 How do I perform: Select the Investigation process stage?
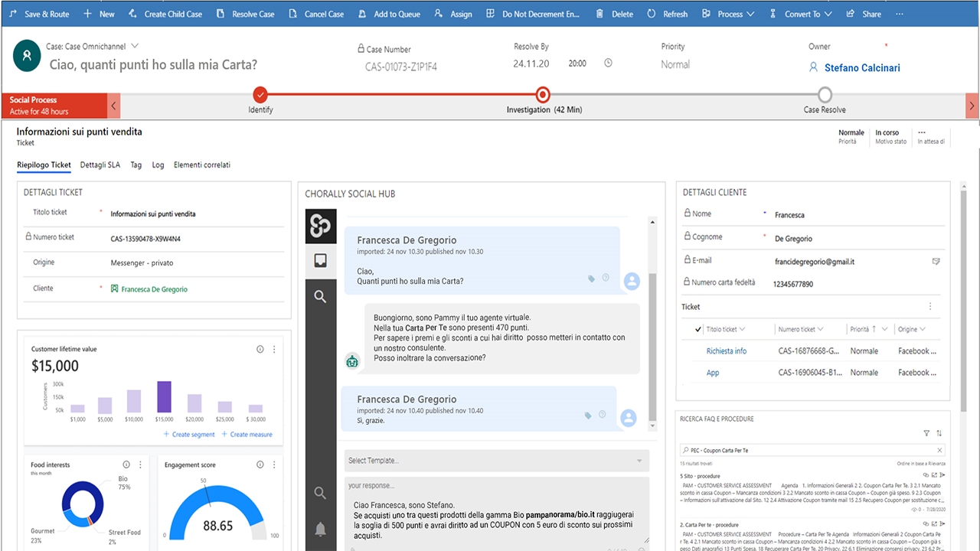[x=543, y=95]
